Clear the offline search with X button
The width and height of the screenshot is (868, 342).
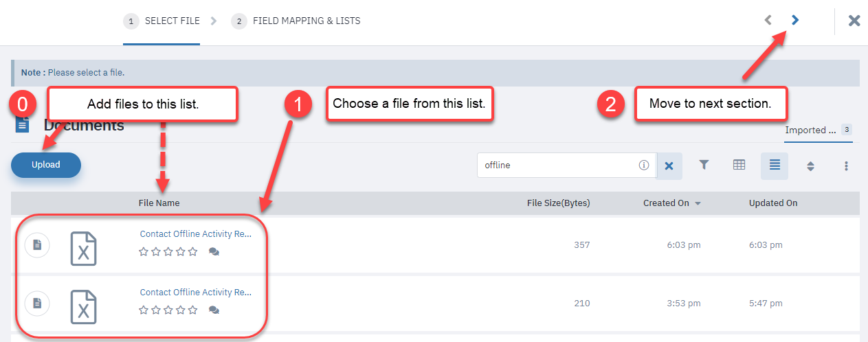[669, 166]
